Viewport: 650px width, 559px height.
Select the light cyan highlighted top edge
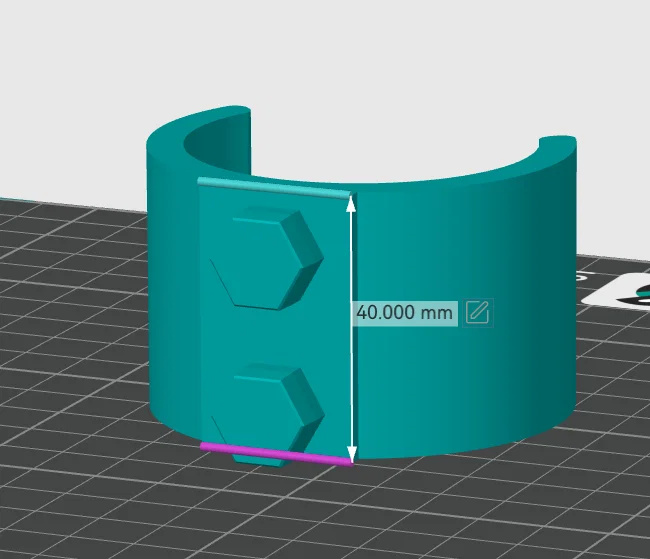(x=274, y=188)
